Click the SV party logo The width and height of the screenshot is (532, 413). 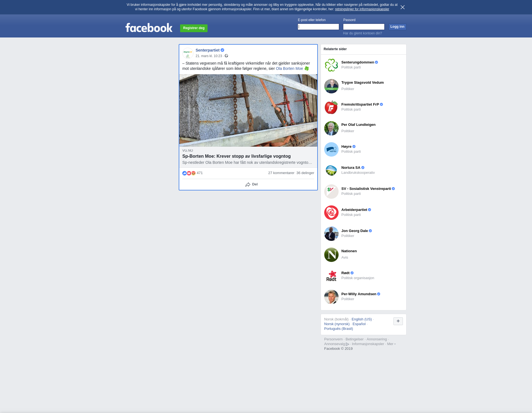pyautogui.click(x=331, y=192)
